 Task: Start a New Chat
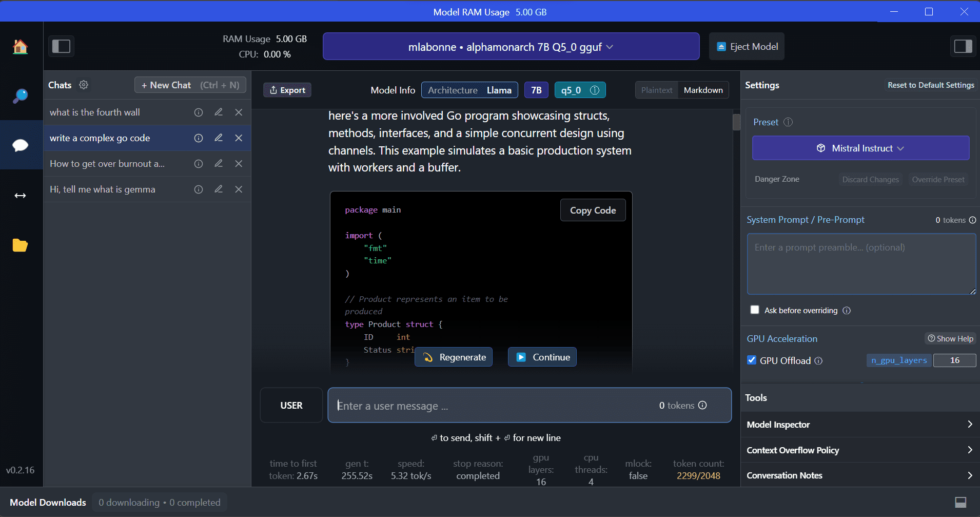(190, 85)
